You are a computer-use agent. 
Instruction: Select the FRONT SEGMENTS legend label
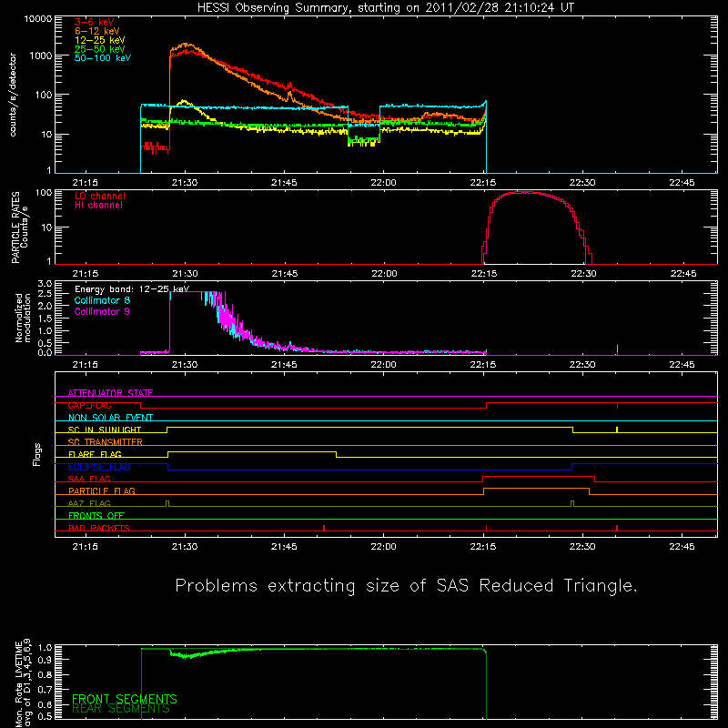tap(125, 699)
